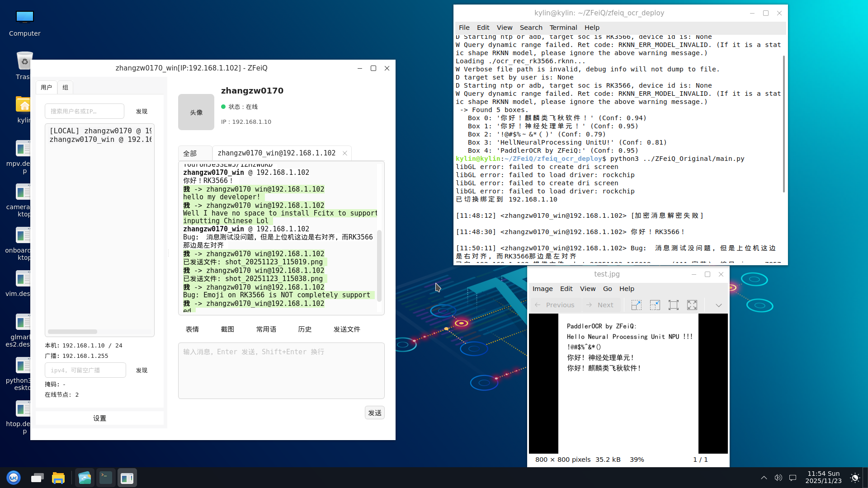Open the UK start menu icon
Screen dimensions: 868x488
[x=14, y=478]
